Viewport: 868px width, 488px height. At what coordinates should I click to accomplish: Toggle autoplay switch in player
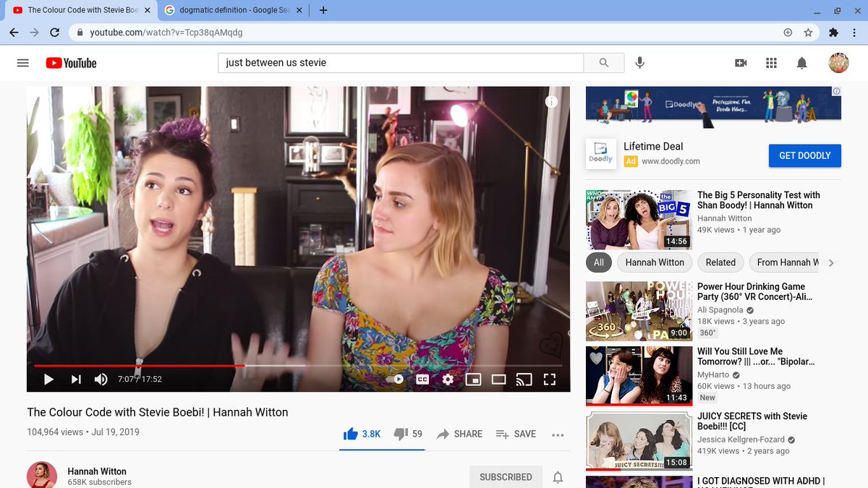[396, 379]
